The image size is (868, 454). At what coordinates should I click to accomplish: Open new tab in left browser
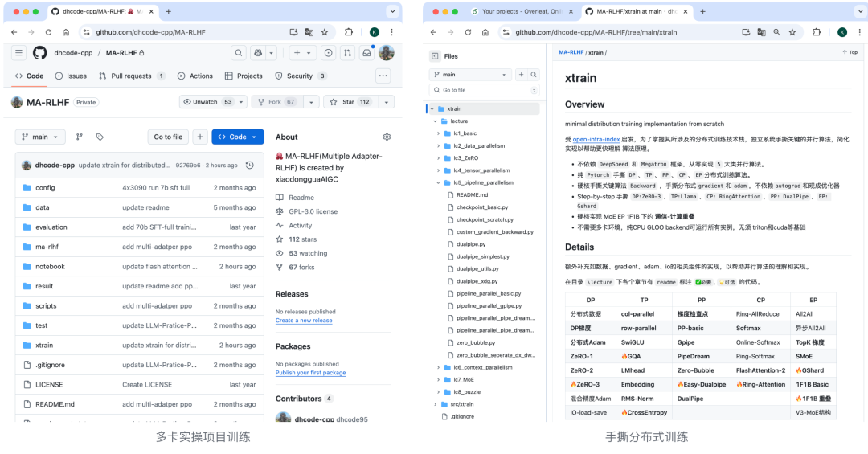click(x=168, y=11)
